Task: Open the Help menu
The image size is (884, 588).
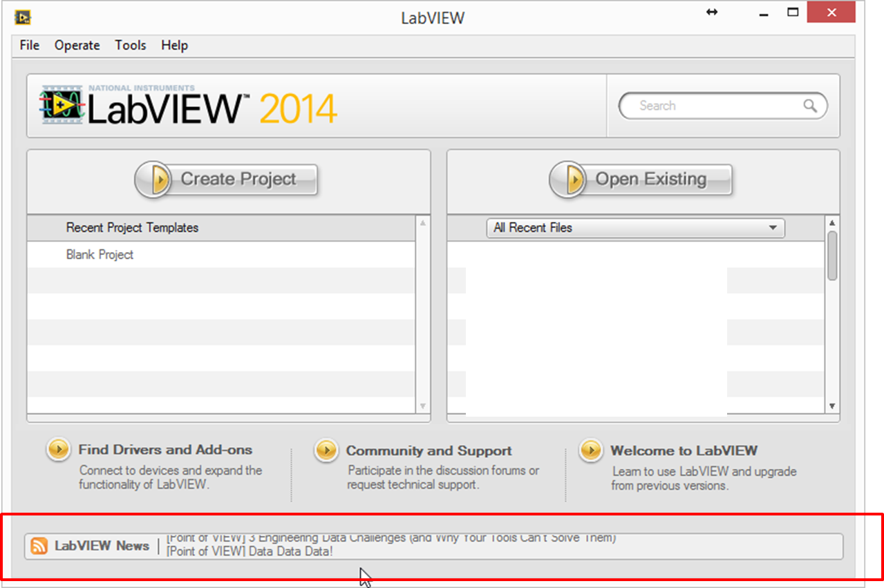Action: tap(174, 46)
